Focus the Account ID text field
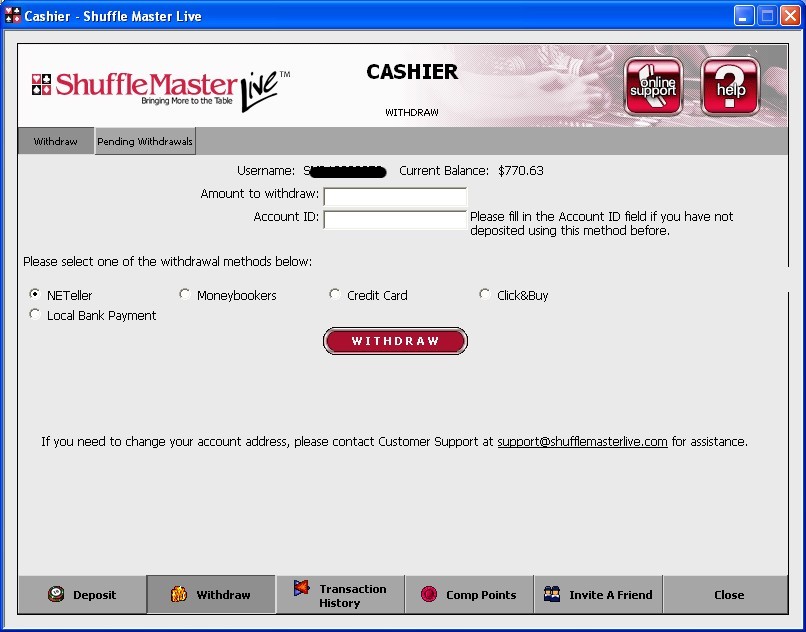 395,220
